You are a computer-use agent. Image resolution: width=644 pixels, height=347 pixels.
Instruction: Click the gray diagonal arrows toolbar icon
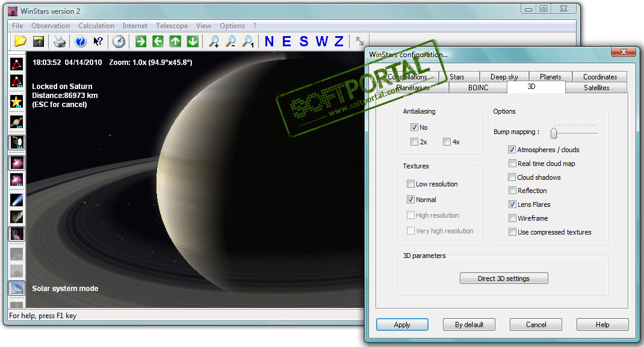[360, 41]
